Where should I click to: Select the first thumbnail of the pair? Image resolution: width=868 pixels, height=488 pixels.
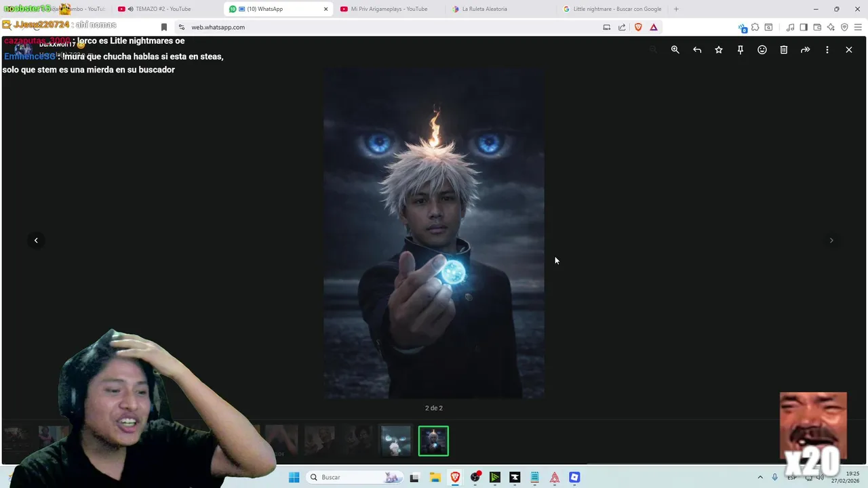pyautogui.click(x=396, y=441)
